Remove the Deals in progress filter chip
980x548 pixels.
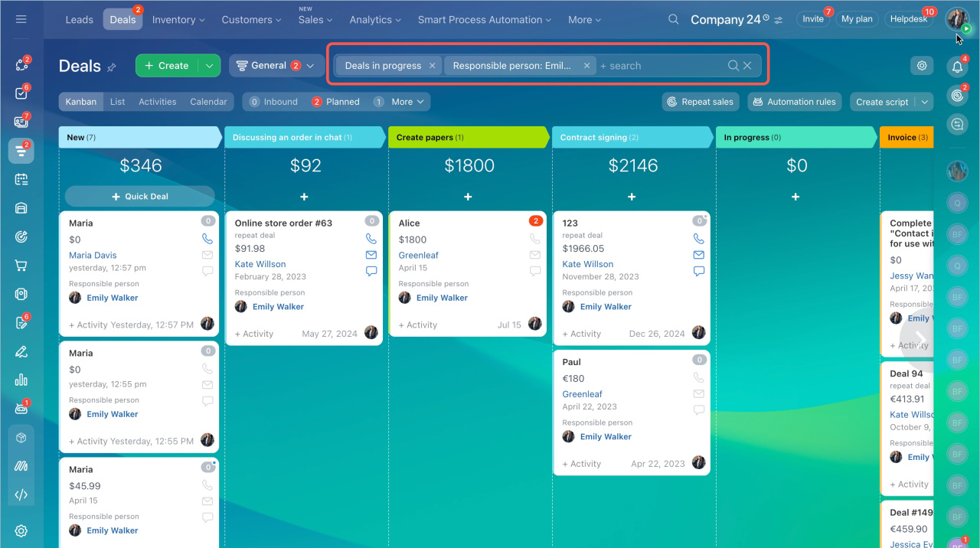click(432, 66)
